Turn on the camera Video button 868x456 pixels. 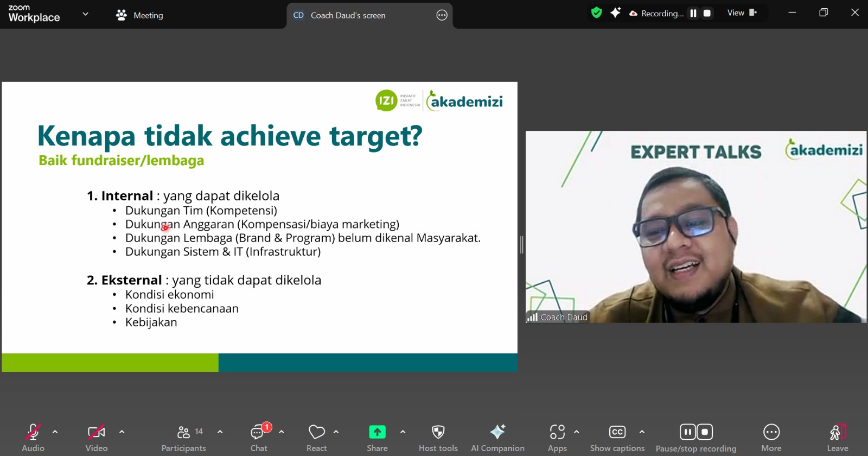(97, 438)
